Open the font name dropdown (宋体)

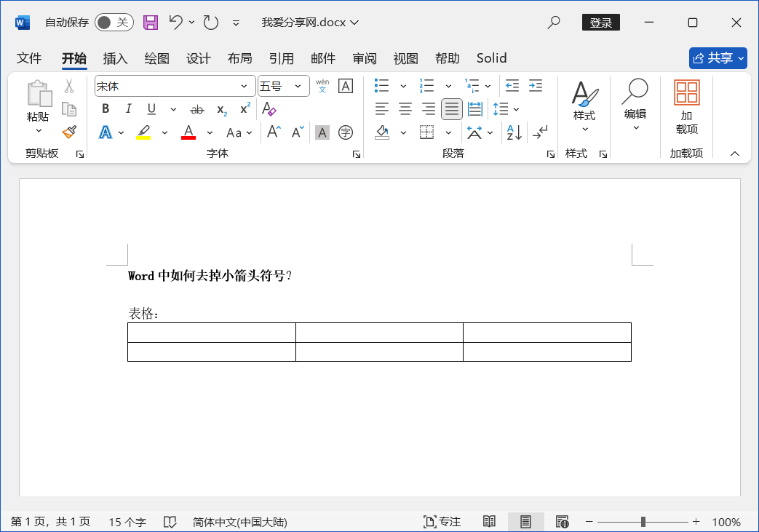point(244,86)
